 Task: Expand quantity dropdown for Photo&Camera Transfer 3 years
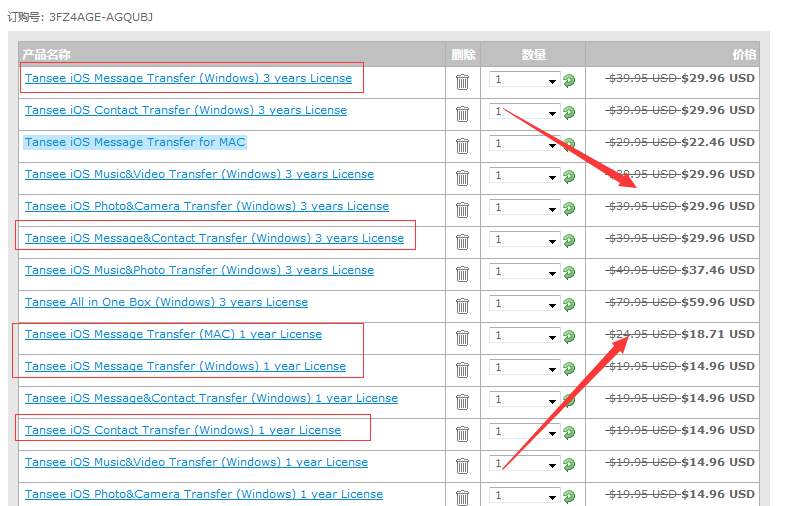524,207
